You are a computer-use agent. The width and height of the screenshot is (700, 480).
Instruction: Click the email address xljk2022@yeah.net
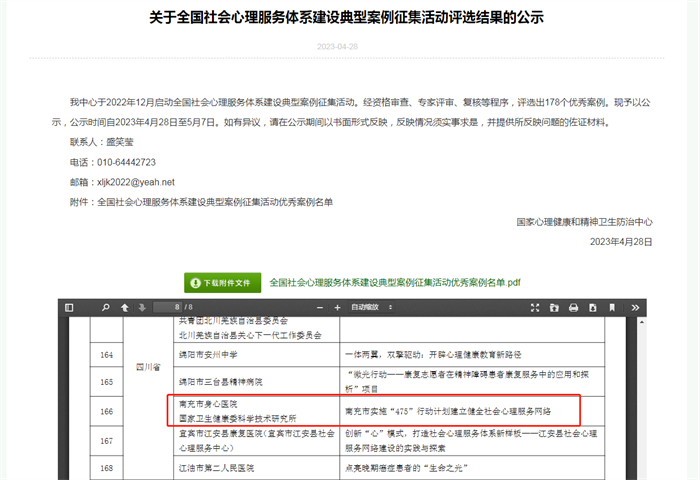[135, 182]
